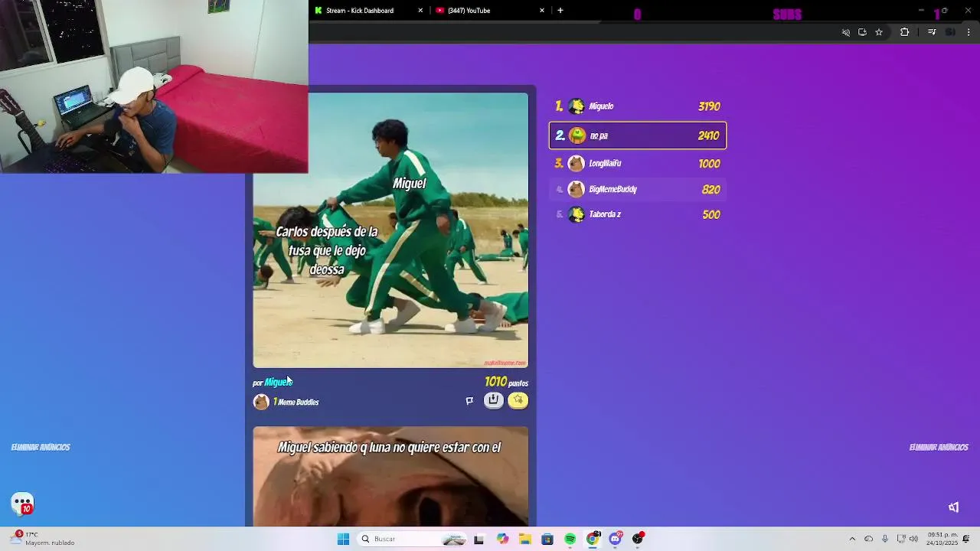Open the network and volume tray icons

coord(907,539)
